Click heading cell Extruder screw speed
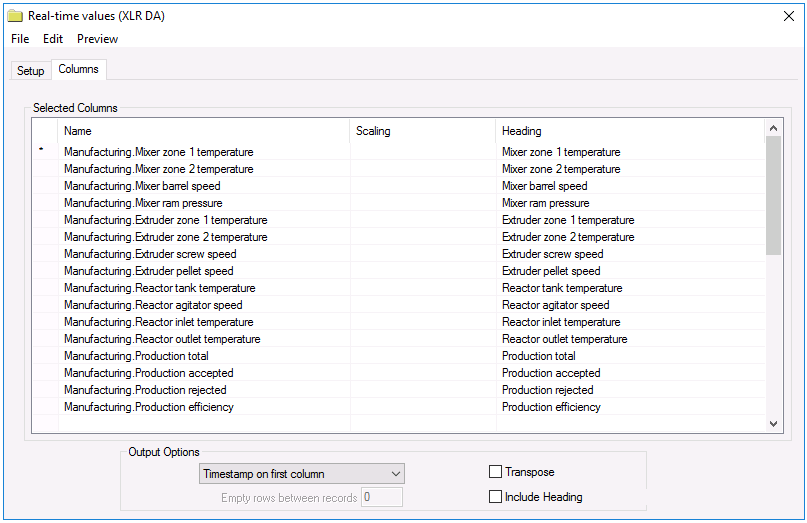This screenshot has height=523, width=807. (630, 254)
